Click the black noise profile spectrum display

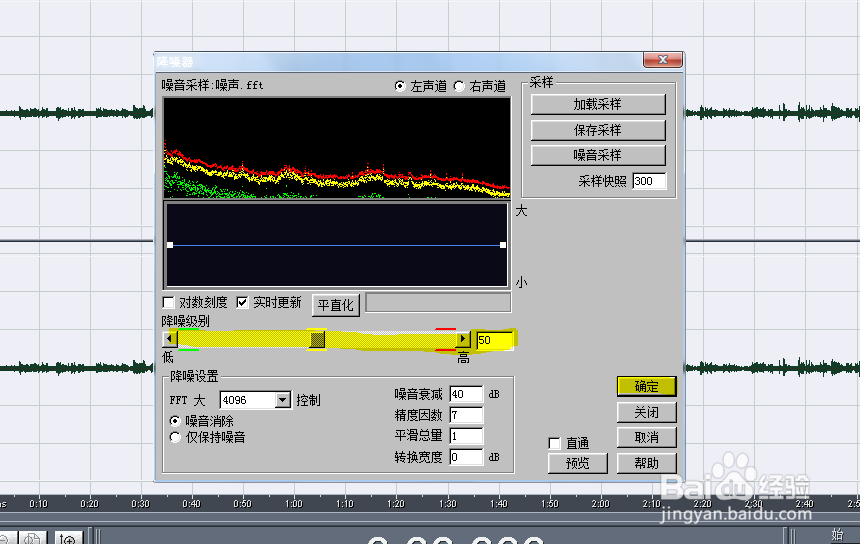pos(337,148)
